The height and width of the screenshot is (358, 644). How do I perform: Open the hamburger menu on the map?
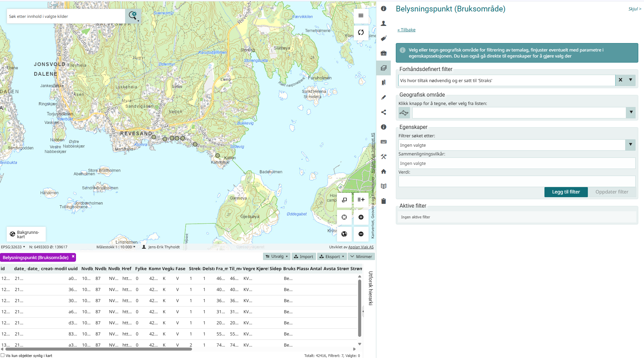pyautogui.click(x=361, y=15)
